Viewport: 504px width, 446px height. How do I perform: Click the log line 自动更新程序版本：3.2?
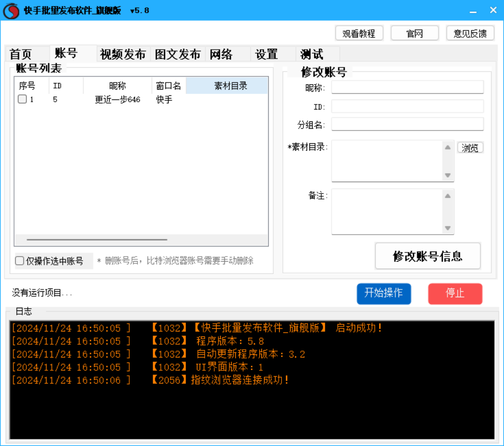[x=159, y=354]
